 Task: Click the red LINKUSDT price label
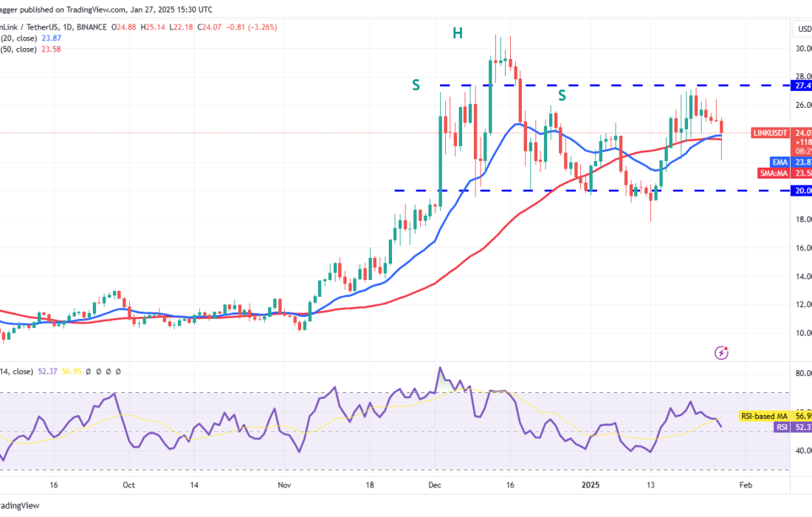pos(771,133)
